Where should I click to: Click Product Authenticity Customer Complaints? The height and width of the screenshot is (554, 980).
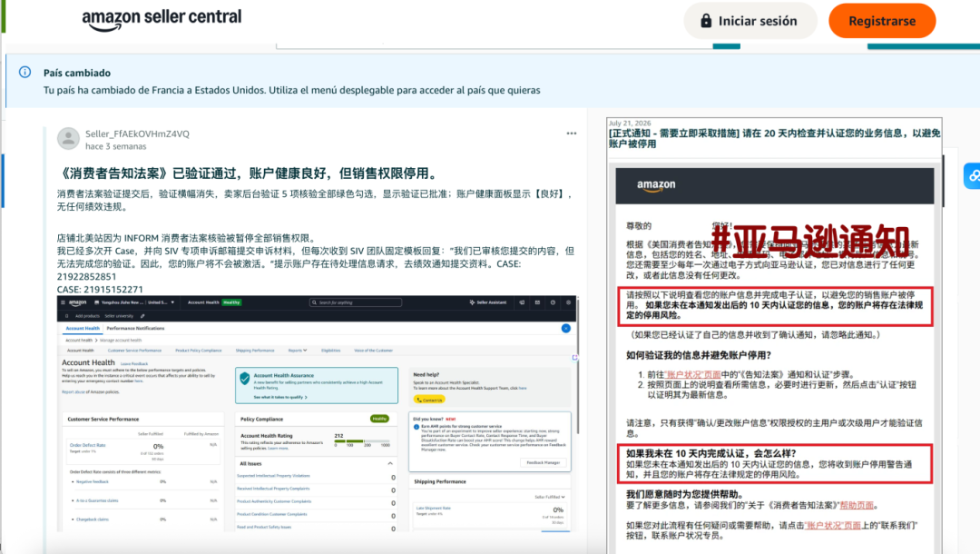pyautogui.click(x=274, y=501)
